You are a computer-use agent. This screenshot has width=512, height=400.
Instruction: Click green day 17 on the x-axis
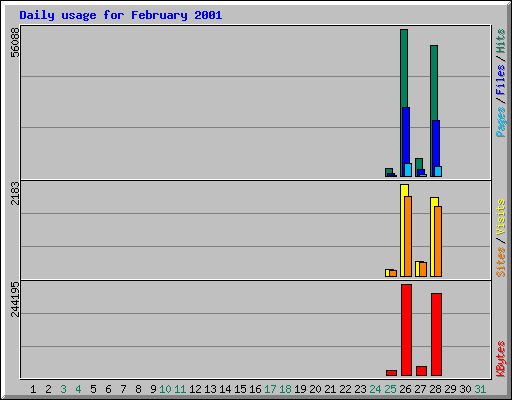pos(270,389)
